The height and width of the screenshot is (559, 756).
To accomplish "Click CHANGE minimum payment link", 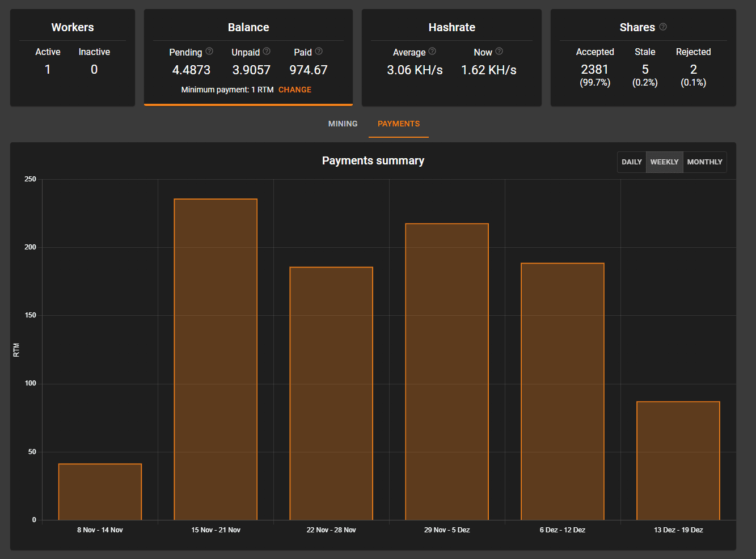I will pos(295,90).
